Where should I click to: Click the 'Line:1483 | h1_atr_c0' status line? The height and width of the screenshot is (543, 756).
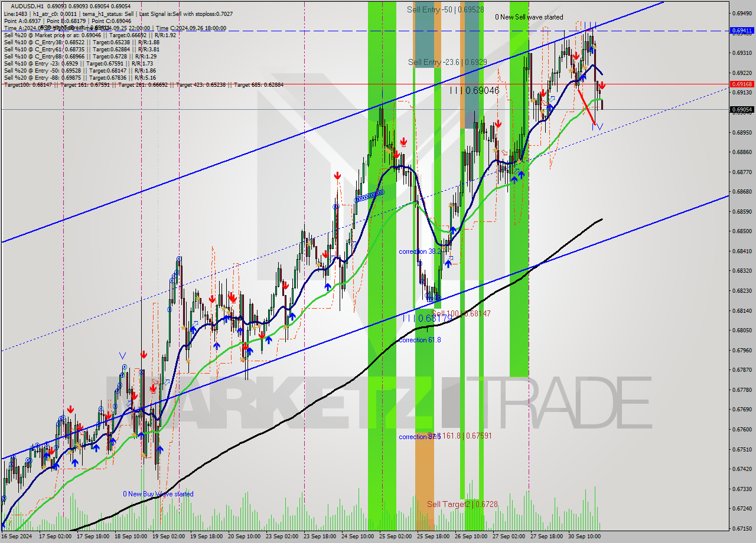pyautogui.click(x=118, y=14)
